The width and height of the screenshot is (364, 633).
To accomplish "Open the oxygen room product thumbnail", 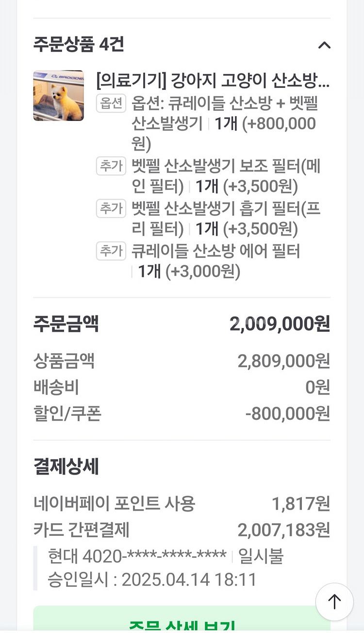I will click(58, 96).
